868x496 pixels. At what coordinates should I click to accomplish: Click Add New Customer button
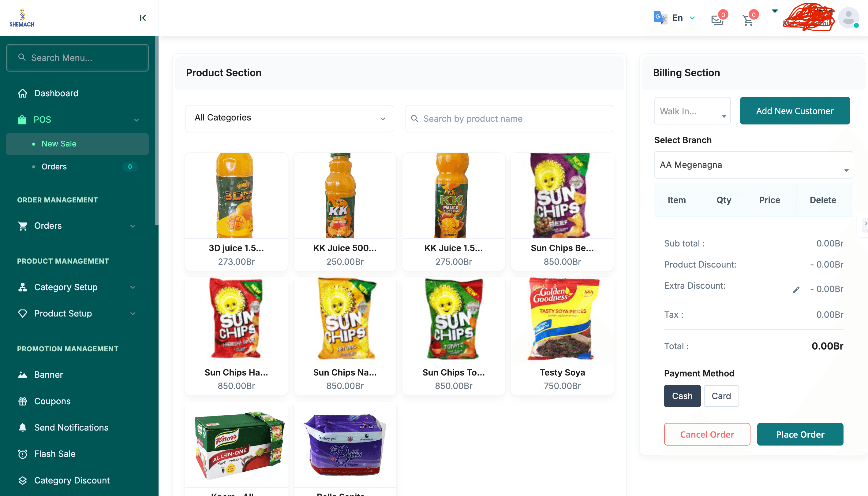(x=794, y=111)
